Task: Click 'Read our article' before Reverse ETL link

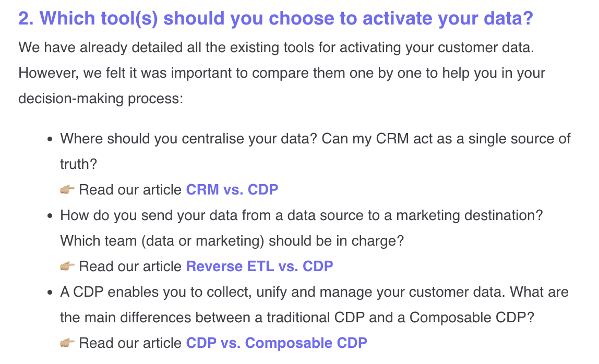Action: [x=130, y=266]
